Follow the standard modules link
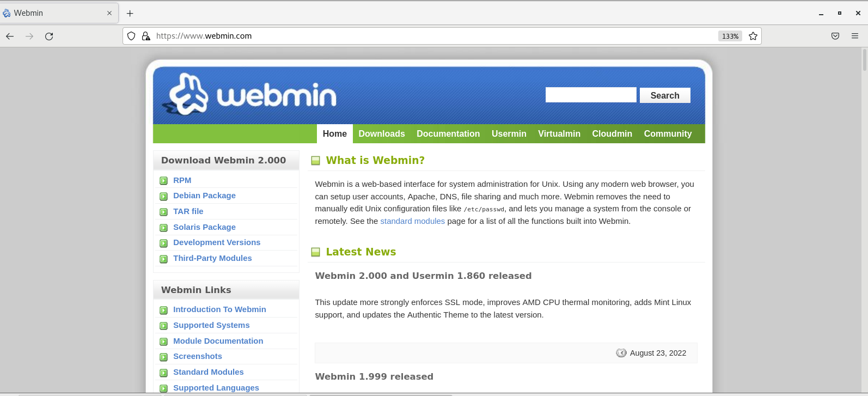This screenshot has height=396, width=868. (412, 221)
